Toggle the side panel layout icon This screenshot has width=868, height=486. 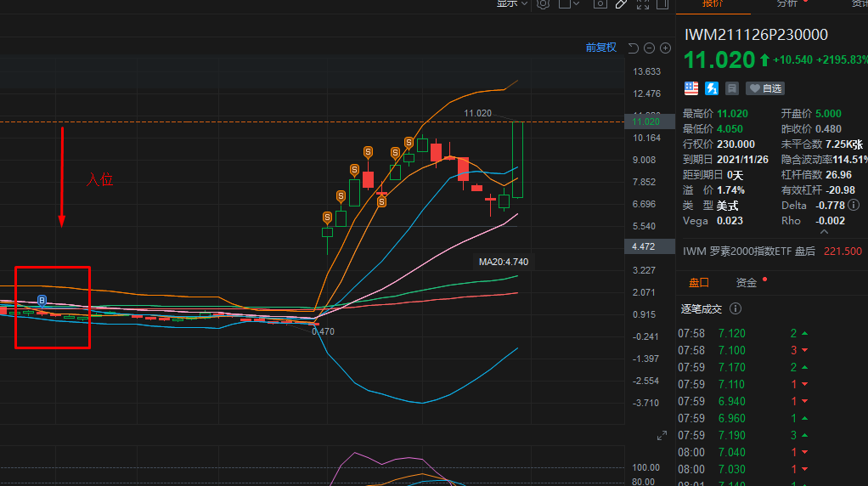[662, 3]
